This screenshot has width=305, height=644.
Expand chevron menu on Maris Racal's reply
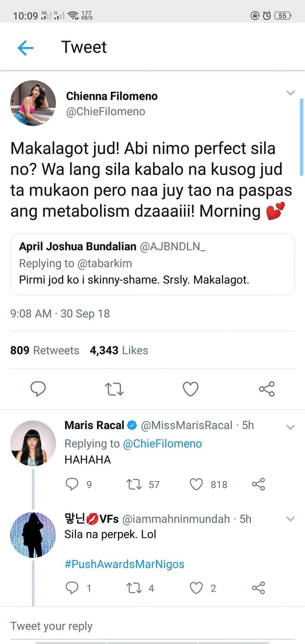click(290, 427)
